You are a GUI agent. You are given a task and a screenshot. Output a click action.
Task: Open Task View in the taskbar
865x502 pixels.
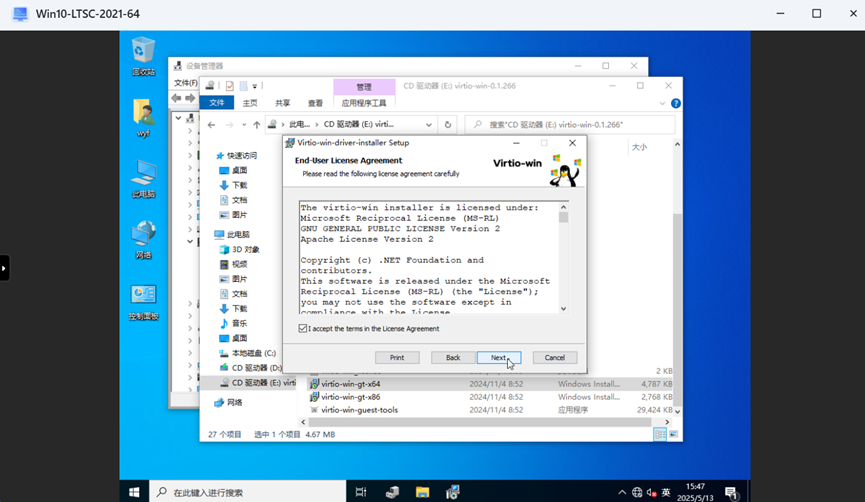(361, 492)
